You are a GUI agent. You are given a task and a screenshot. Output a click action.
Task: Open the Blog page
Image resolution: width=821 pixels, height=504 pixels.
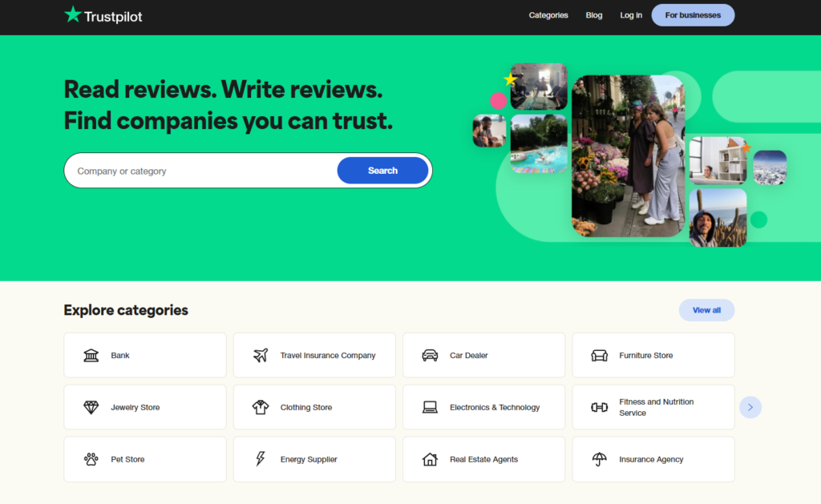(594, 15)
